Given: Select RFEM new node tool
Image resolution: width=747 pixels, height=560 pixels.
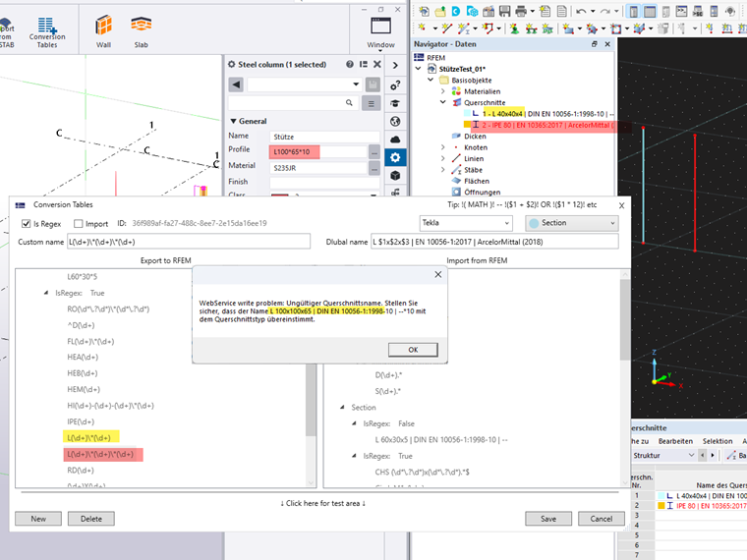Looking at the screenshot, I should point(422,28).
